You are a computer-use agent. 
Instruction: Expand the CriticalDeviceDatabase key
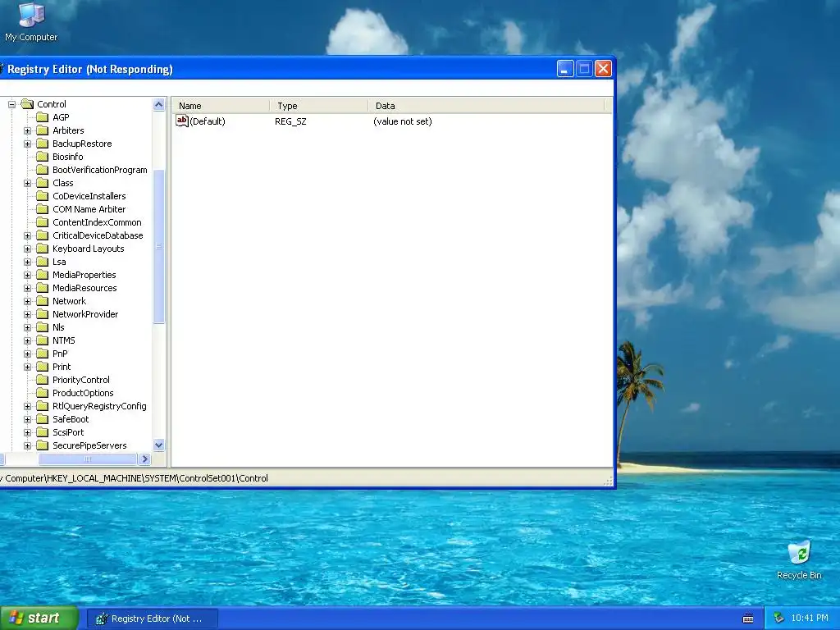pos(27,235)
